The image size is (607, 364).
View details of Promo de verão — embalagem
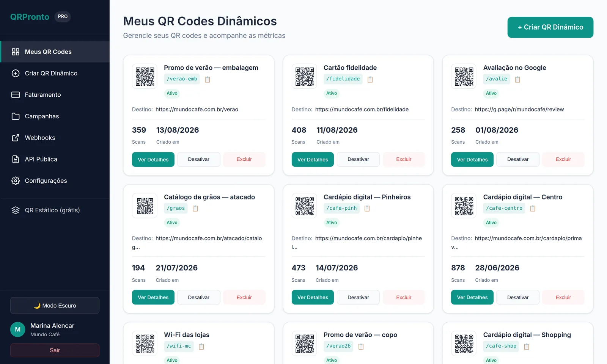point(153,160)
